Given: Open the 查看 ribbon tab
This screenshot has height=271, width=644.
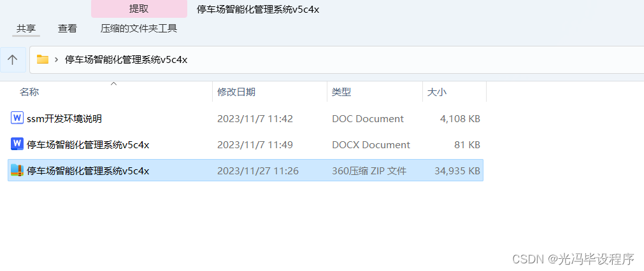Looking at the screenshot, I should pos(68,29).
